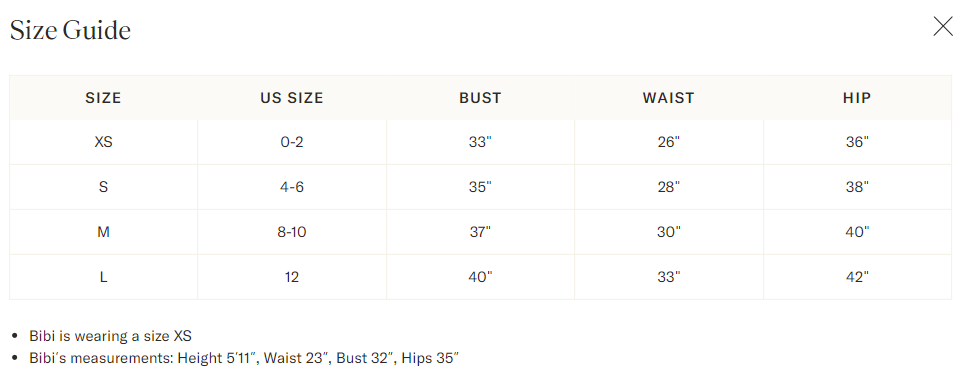The height and width of the screenshot is (382, 958).
Task: Click the BUST column header
Action: pos(480,98)
